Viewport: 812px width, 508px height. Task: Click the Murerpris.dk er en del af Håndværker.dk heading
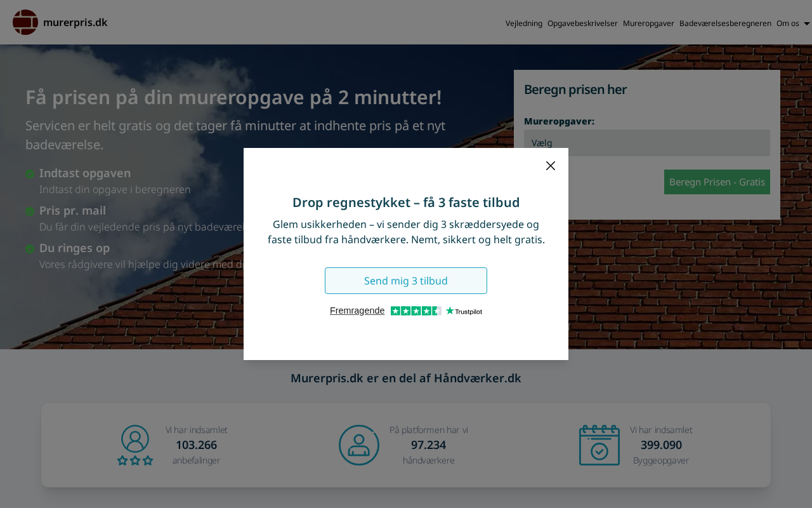406,378
